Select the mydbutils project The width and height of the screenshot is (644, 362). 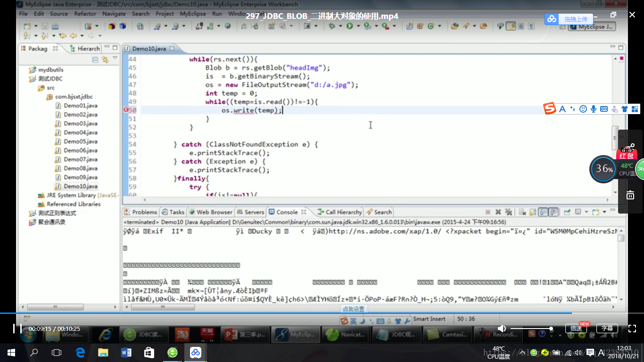(x=46, y=70)
